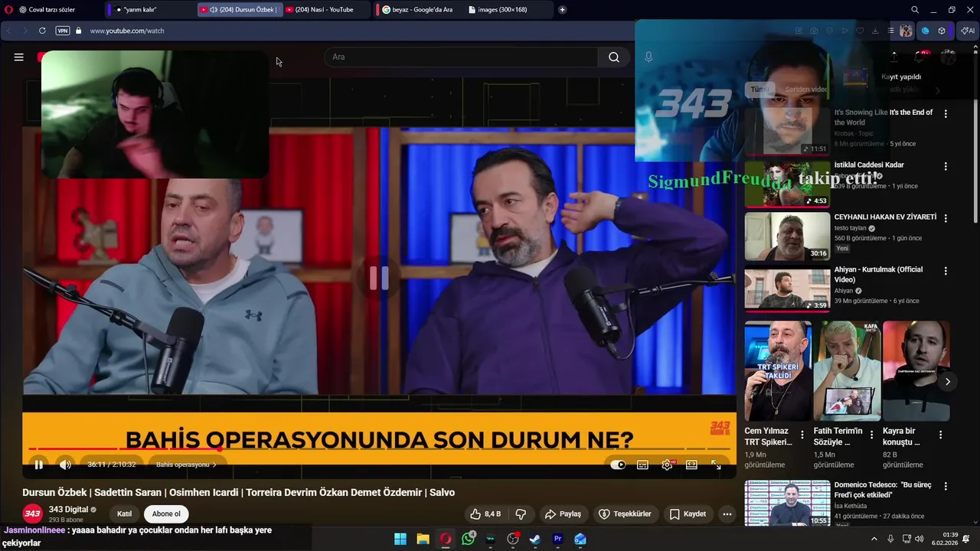Screen dimensions: 980x551
Task: Like the video thumbs-up 8,4 B
Action: [x=485, y=514]
